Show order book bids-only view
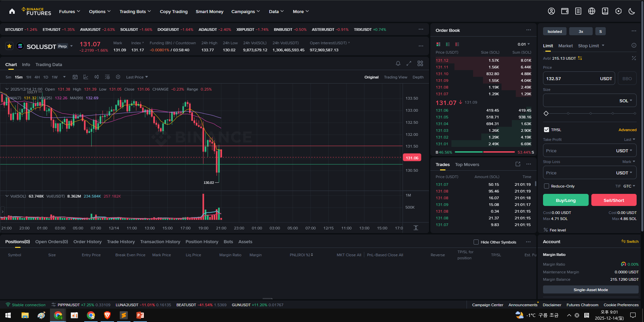This screenshot has height=322, width=644. coord(448,44)
